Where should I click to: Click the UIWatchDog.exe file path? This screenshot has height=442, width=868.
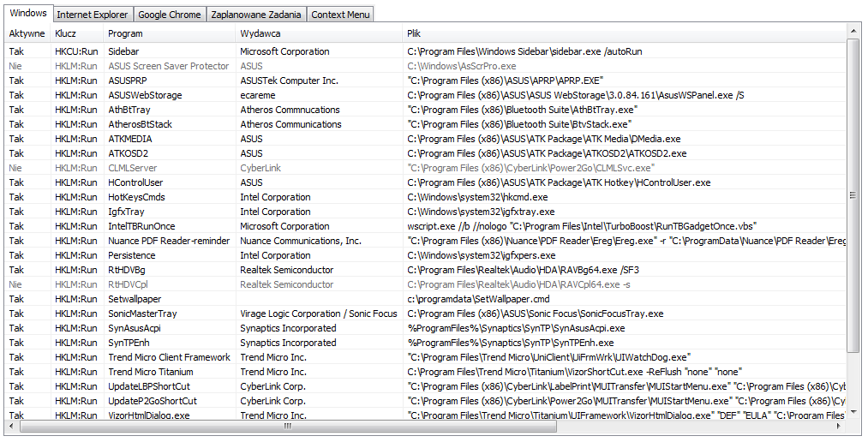pyautogui.click(x=549, y=357)
